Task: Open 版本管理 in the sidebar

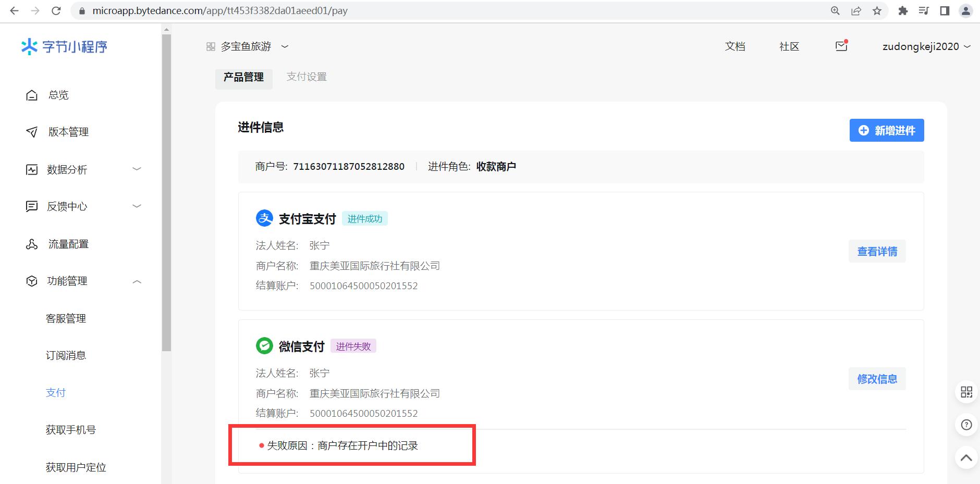Action: pos(68,132)
